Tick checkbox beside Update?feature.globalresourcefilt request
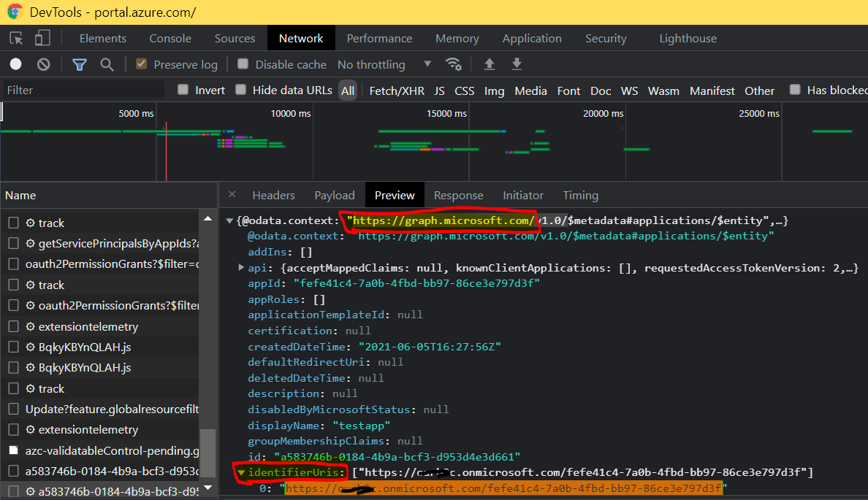868x500 pixels. [x=13, y=409]
